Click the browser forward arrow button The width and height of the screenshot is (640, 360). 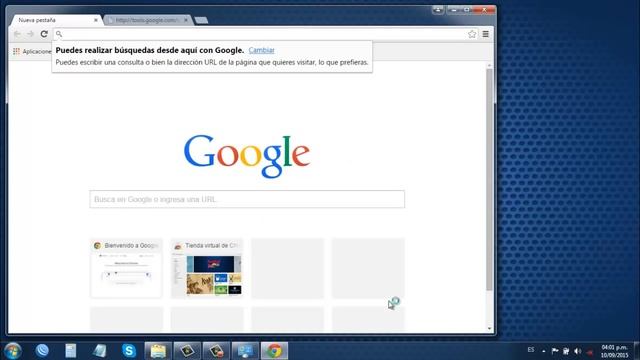click(x=31, y=34)
